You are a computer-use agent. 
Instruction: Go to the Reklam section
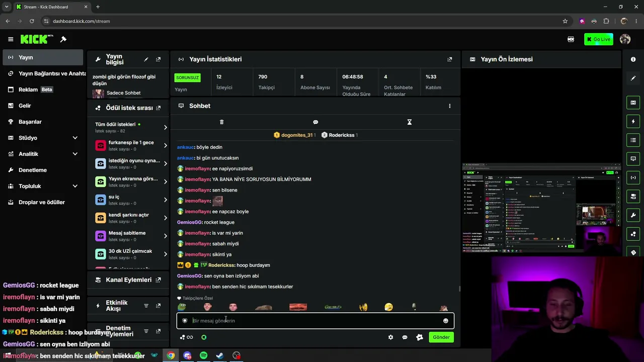43,89
